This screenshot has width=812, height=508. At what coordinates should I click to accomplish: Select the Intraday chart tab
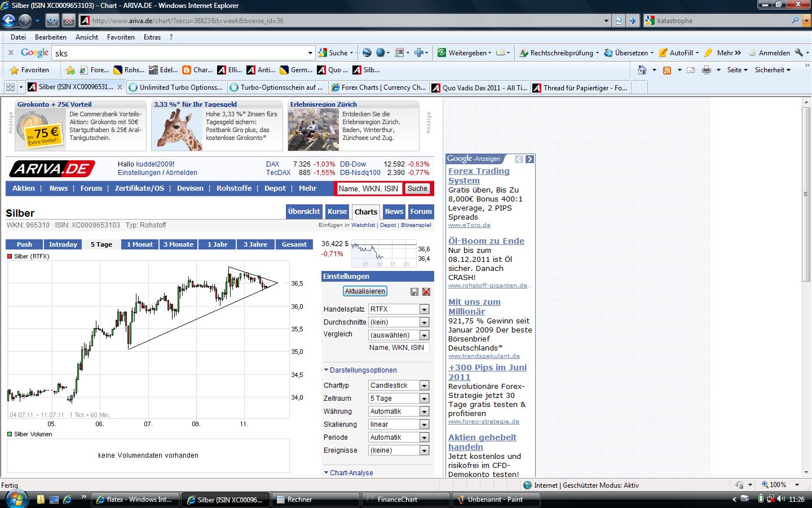[x=63, y=244]
